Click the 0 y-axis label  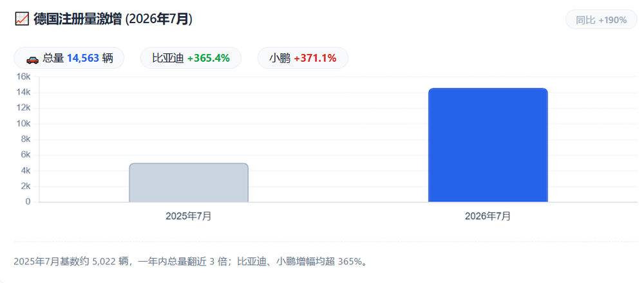point(28,201)
